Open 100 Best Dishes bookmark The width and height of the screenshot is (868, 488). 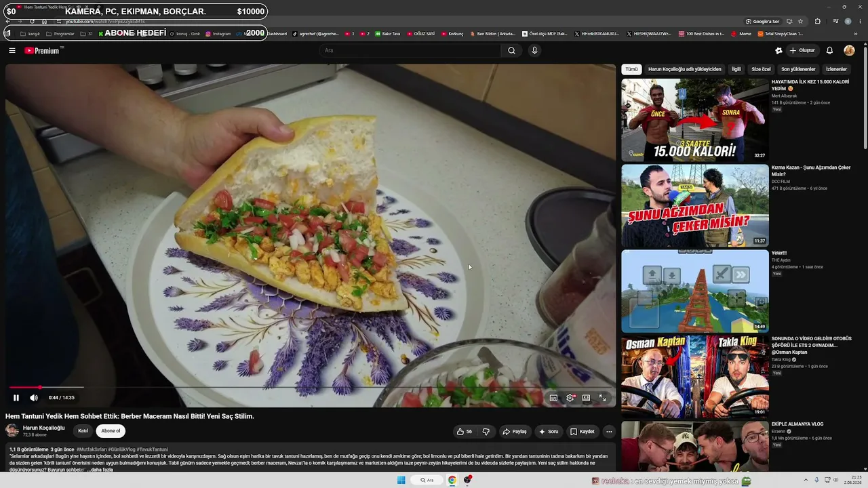point(701,34)
